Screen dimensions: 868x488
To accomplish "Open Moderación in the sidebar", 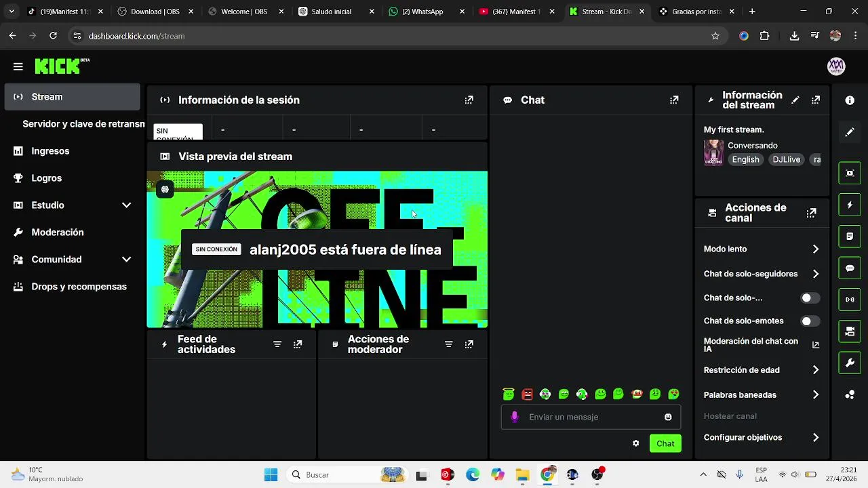I will (x=73, y=232).
